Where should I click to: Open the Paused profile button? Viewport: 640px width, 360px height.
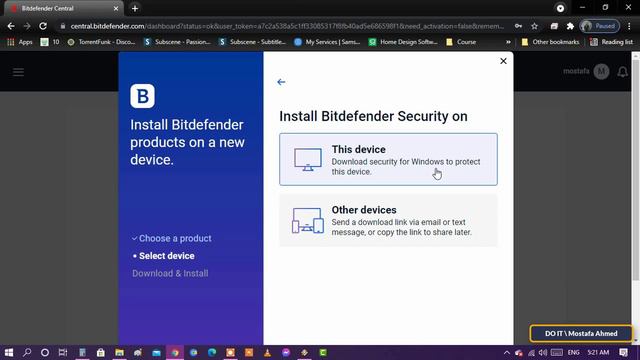[x=600, y=26]
